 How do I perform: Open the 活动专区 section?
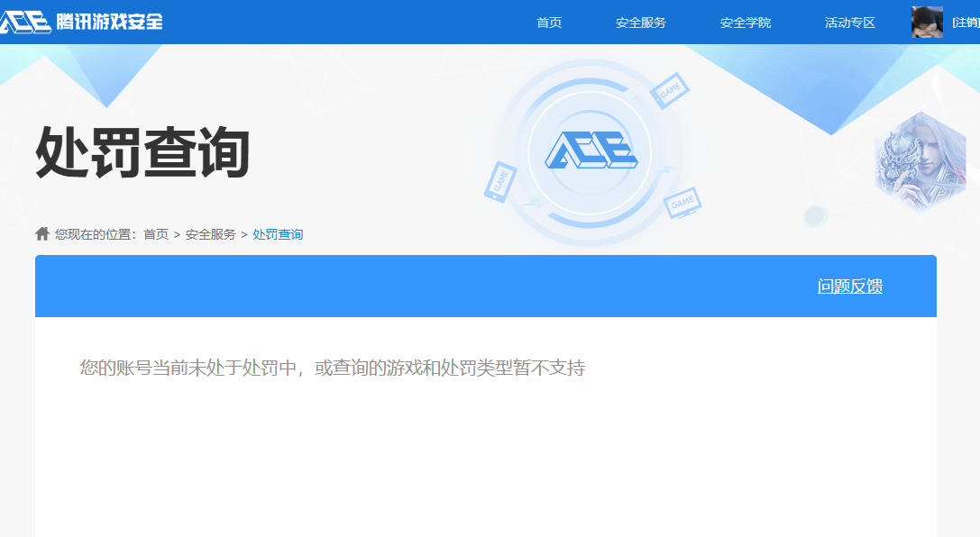tap(848, 23)
